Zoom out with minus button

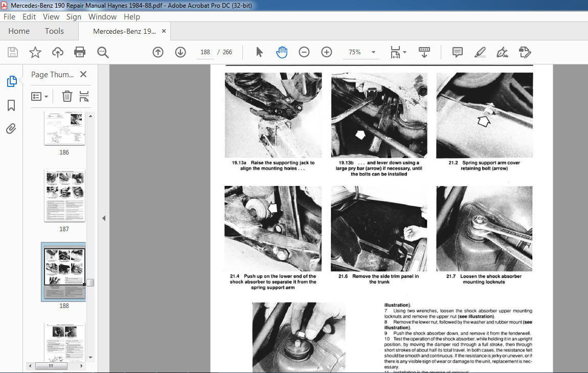pos(304,52)
